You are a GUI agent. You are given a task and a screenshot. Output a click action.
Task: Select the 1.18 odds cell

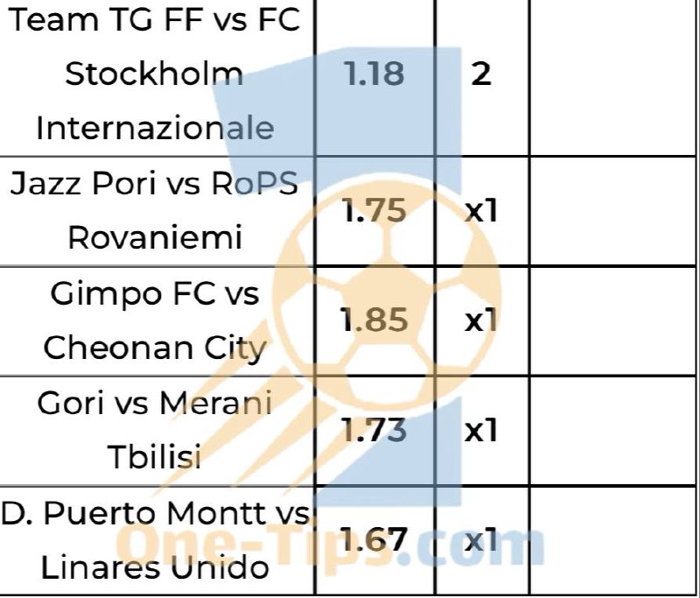374,74
